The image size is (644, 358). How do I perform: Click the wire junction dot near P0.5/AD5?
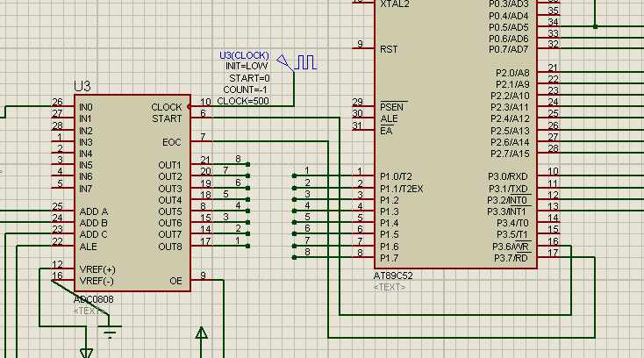[595, 26]
